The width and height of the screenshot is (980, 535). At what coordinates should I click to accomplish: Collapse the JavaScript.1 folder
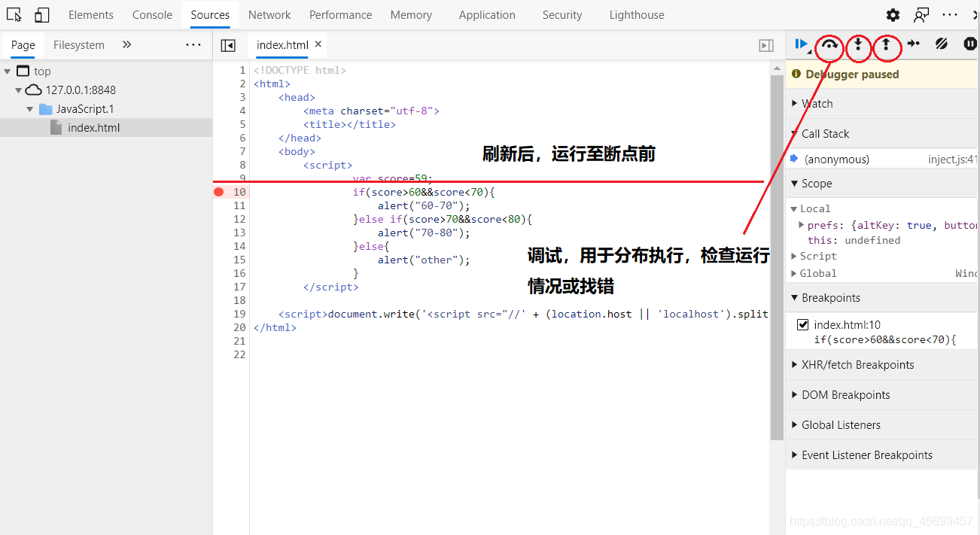(x=30, y=109)
